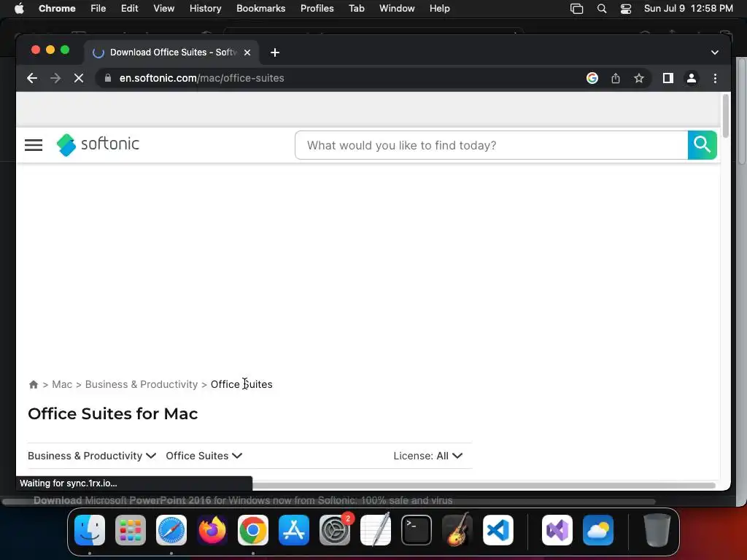747x560 pixels.
Task: Click the Chrome icon in the Dock
Action: click(x=253, y=530)
